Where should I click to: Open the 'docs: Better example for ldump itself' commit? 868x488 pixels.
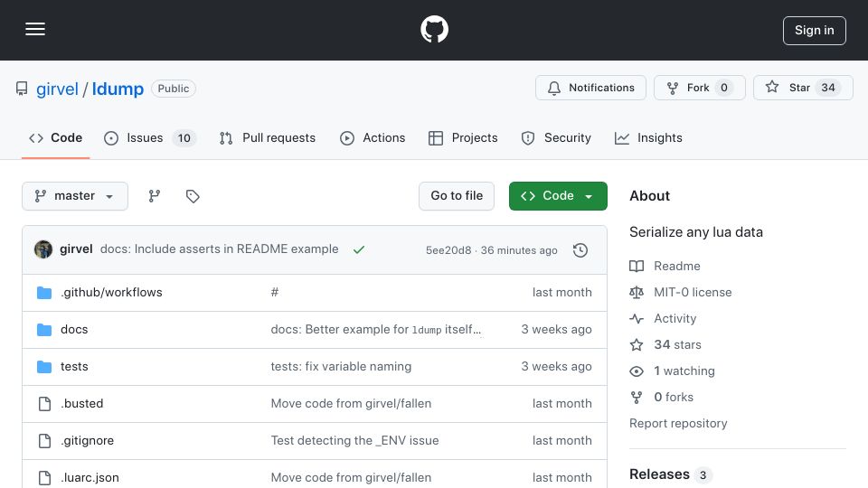pos(376,329)
